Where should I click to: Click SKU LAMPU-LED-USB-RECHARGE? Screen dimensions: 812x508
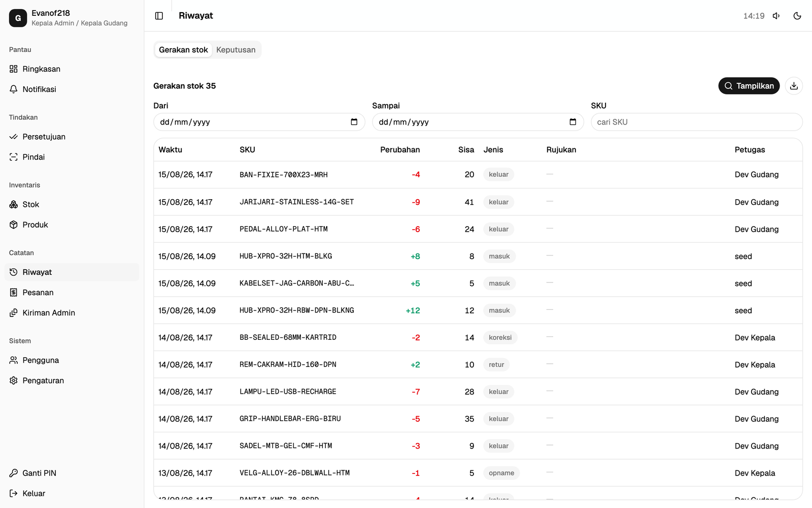coord(288,392)
